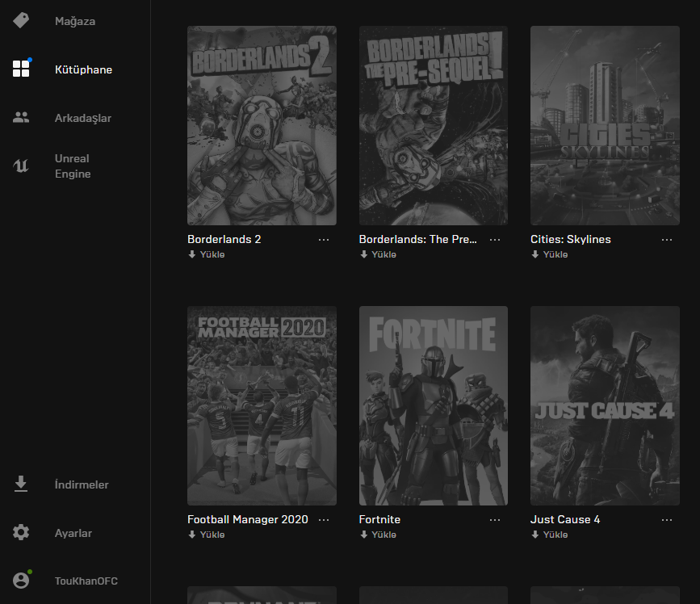
Task: Open the Cities: Skylines cover art
Action: coord(605,125)
